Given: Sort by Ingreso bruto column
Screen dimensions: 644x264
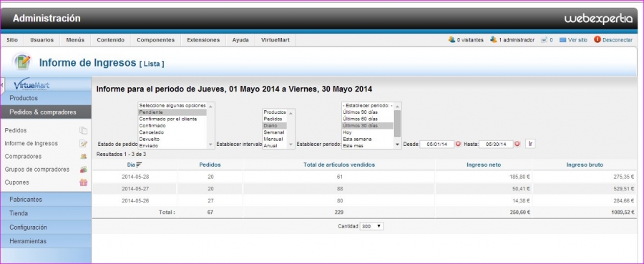Looking at the screenshot, I should point(585,165).
